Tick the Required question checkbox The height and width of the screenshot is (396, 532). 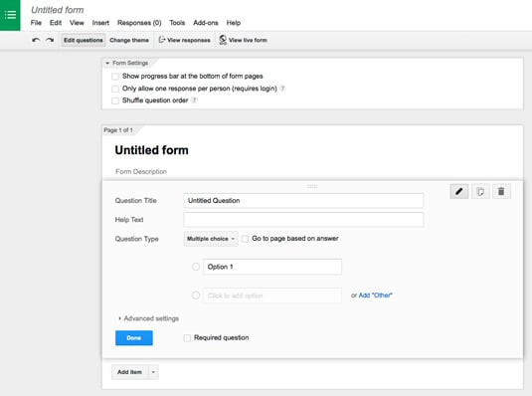[x=187, y=338]
